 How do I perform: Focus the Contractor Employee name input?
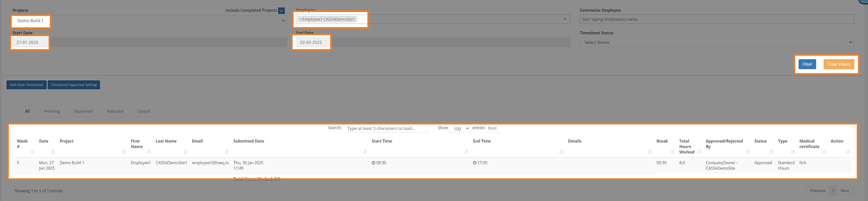click(x=716, y=19)
